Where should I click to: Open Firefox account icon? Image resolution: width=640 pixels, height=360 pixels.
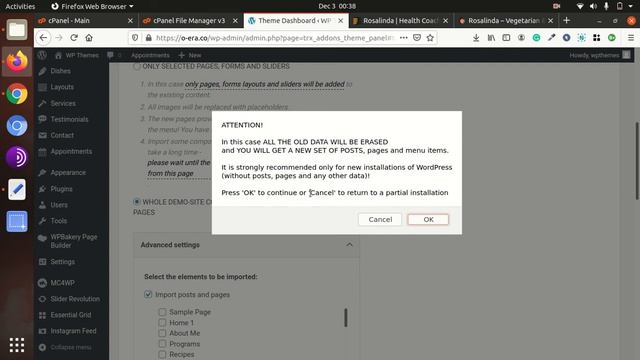click(x=521, y=38)
